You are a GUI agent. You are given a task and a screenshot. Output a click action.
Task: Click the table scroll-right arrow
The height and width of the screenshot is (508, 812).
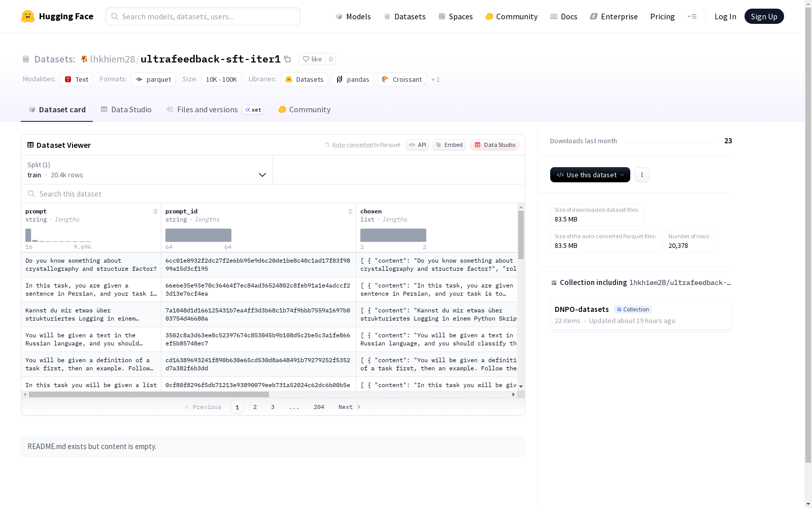tap(513, 394)
